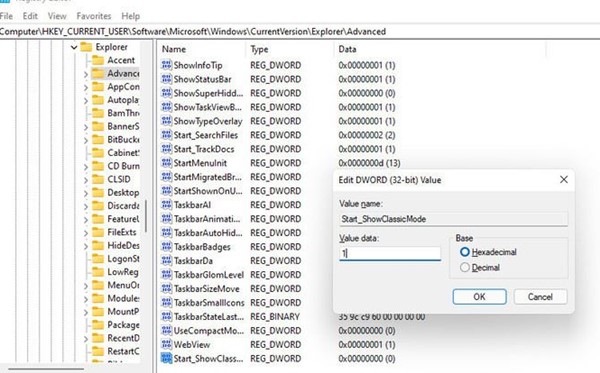
Task: Expand the CD Burn key
Action: pyautogui.click(x=86, y=167)
